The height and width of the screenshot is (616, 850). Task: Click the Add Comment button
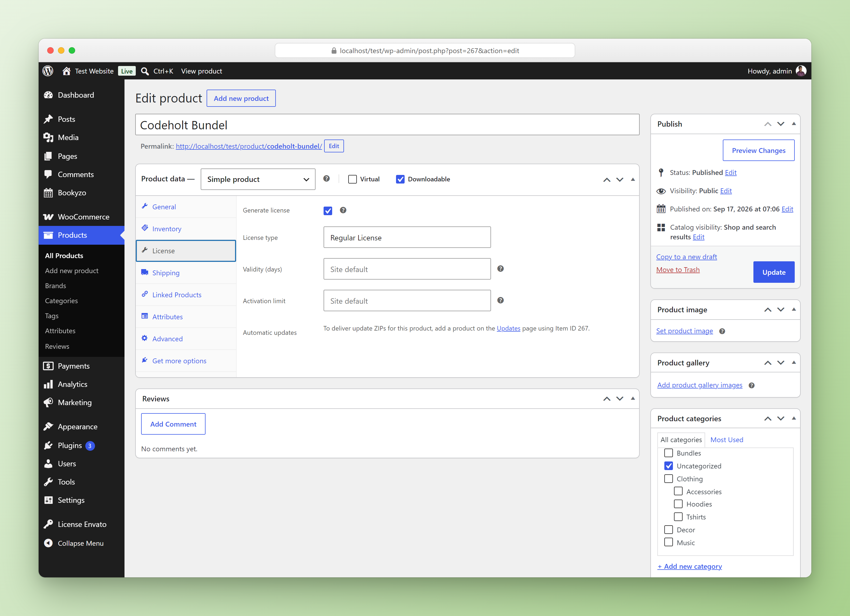tap(173, 424)
